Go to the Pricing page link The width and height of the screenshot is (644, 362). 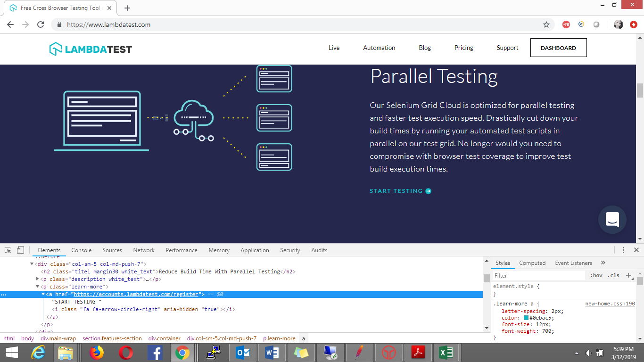pos(464,48)
